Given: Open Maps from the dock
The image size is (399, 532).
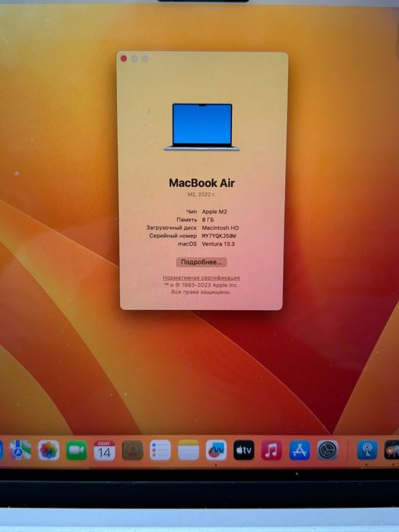Looking at the screenshot, I should tap(21, 450).
